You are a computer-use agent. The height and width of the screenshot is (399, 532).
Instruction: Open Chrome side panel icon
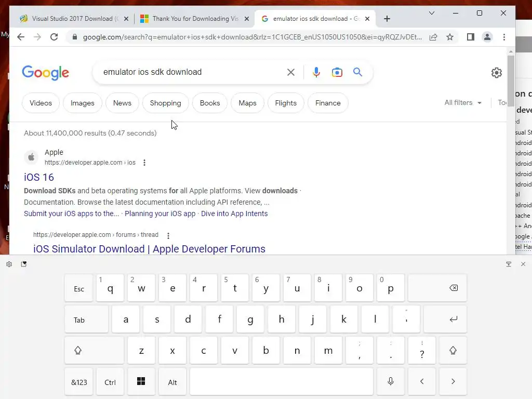[x=471, y=37]
